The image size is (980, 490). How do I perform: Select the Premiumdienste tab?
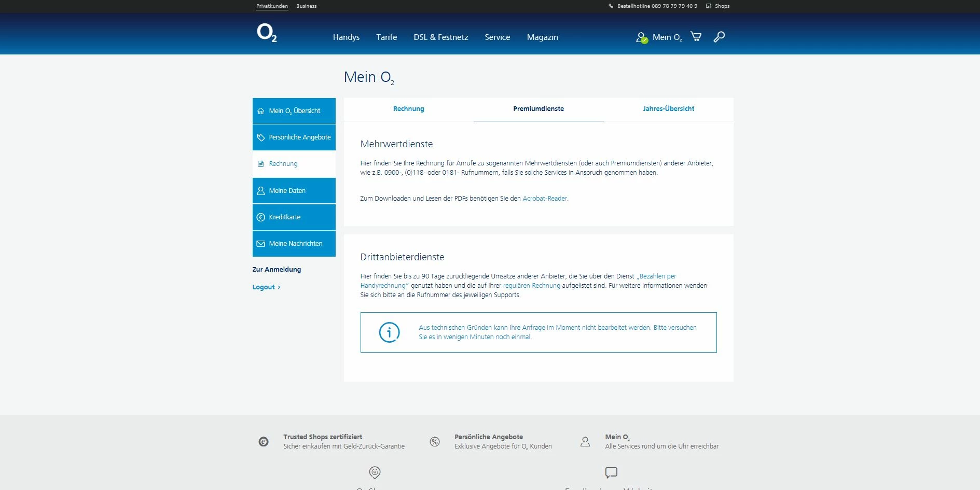click(x=539, y=109)
